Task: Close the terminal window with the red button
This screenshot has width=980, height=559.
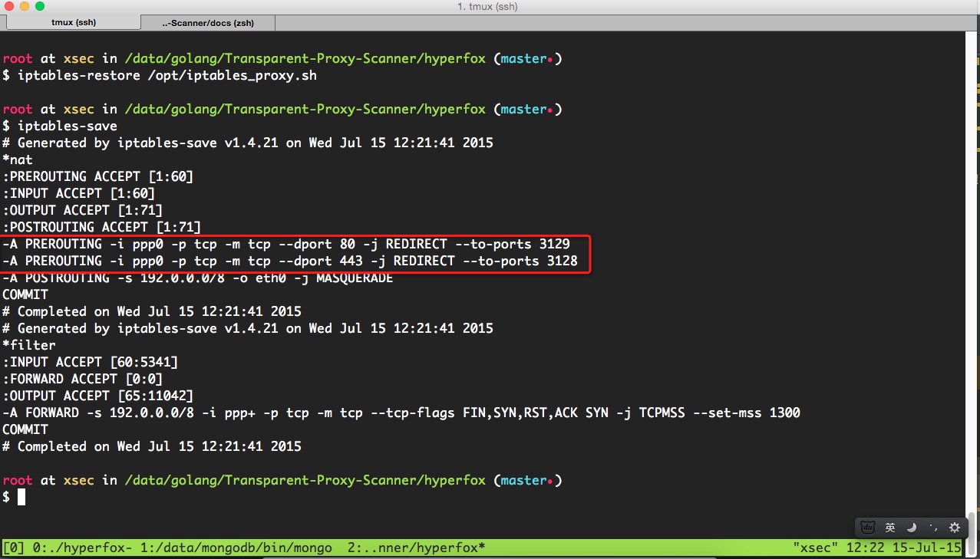Action: point(10,7)
